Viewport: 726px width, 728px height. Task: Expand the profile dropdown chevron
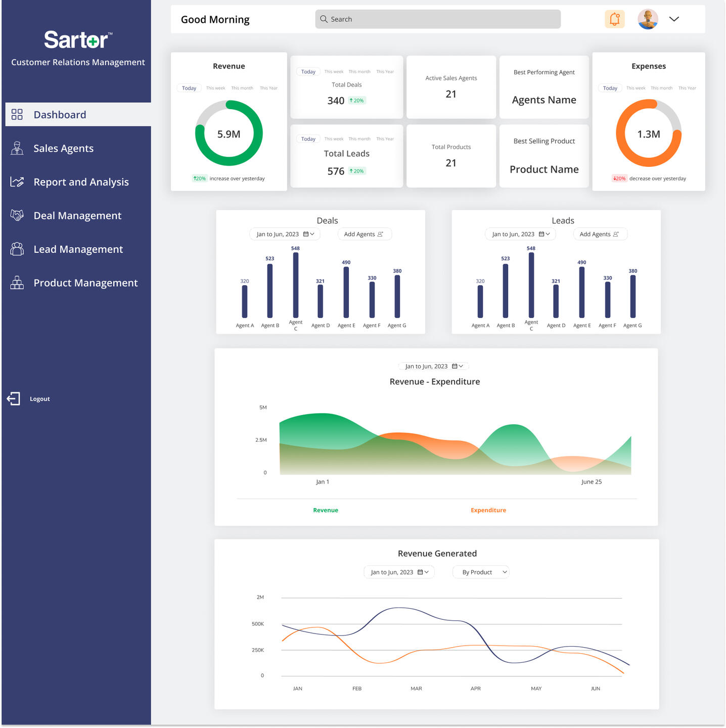click(674, 19)
